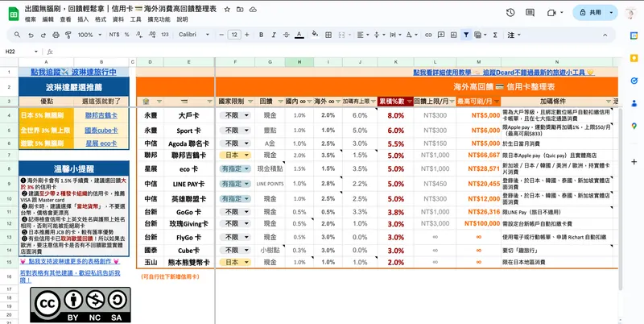Insert a chart
This screenshot has width=644, height=324.
pos(453,35)
